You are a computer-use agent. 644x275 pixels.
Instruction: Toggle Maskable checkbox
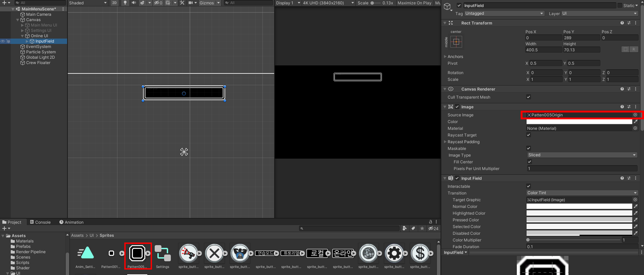528,148
